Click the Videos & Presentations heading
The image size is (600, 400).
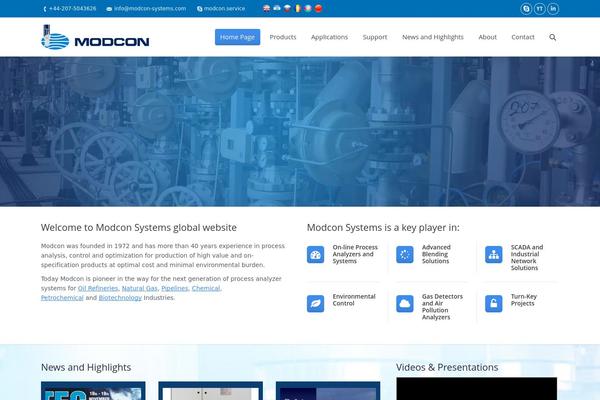pos(447,367)
